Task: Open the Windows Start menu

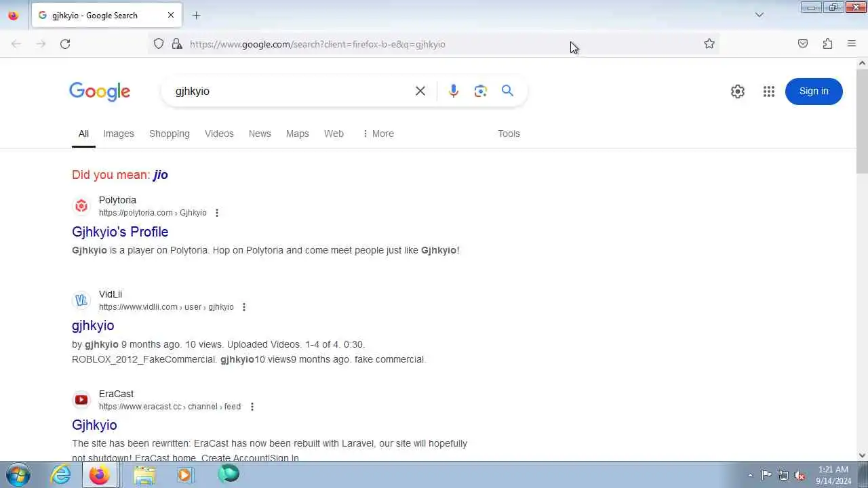Action: click(18, 474)
